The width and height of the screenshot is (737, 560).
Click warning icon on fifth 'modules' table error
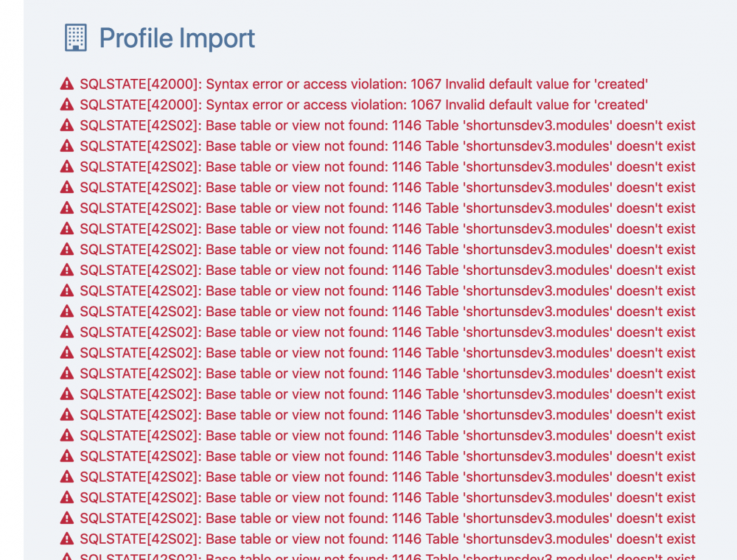coord(67,208)
